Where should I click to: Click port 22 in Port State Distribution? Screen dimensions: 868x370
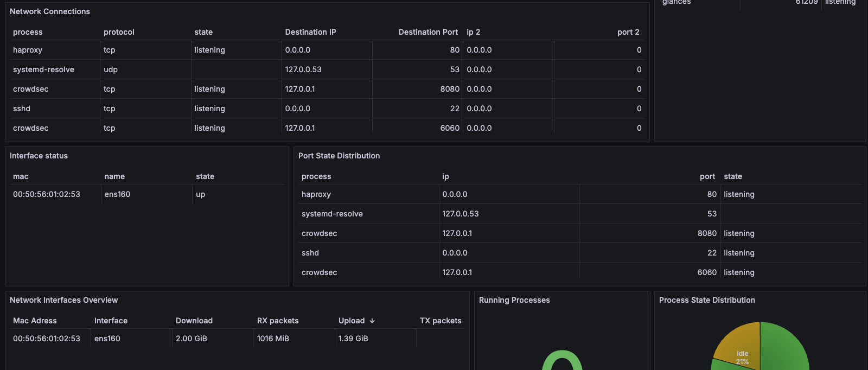coord(712,253)
